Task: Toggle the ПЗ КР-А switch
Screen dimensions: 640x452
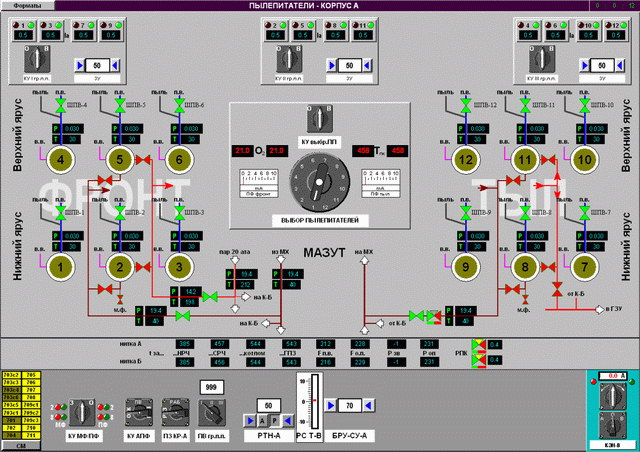Action: pos(175,412)
